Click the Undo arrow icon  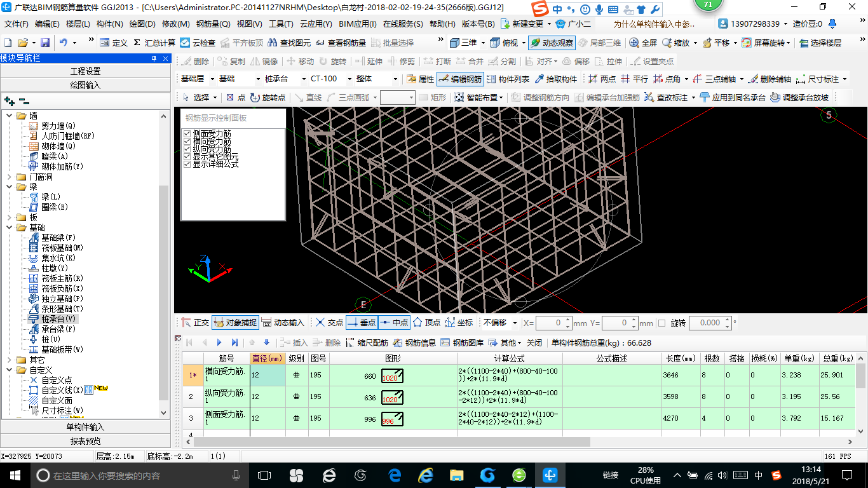pos(64,43)
